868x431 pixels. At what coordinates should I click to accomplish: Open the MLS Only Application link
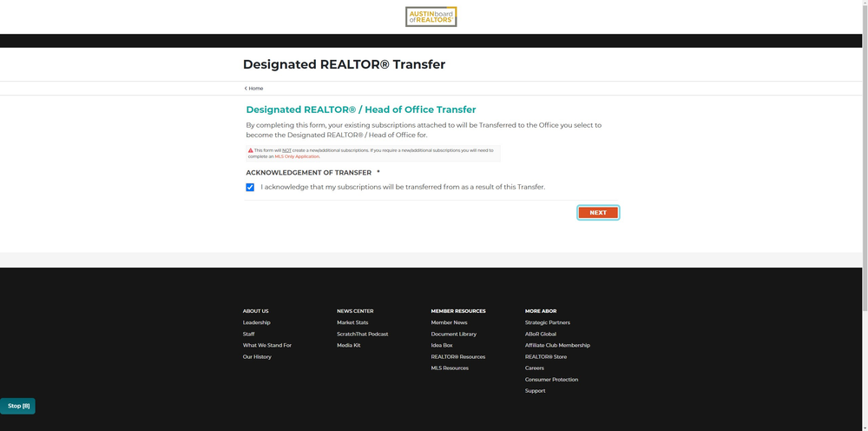point(297,156)
